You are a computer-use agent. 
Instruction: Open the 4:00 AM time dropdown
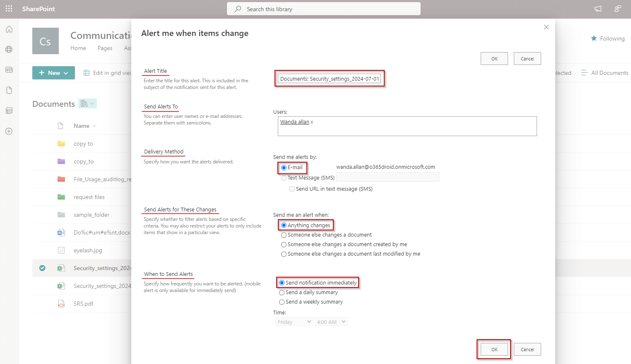pos(331,321)
